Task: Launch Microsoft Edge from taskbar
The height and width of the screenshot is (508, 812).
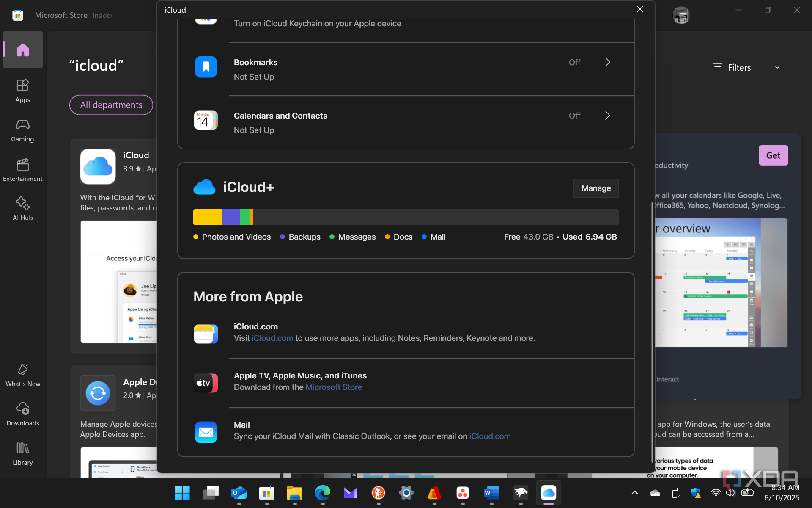Action: click(323, 493)
